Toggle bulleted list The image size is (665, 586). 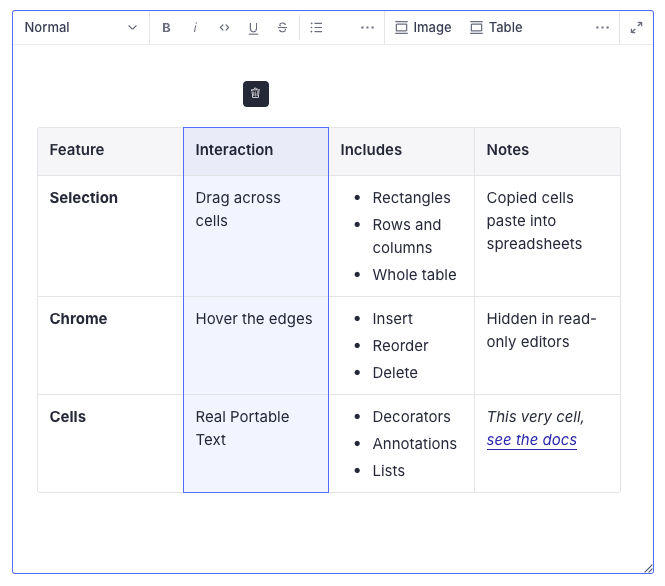316,28
